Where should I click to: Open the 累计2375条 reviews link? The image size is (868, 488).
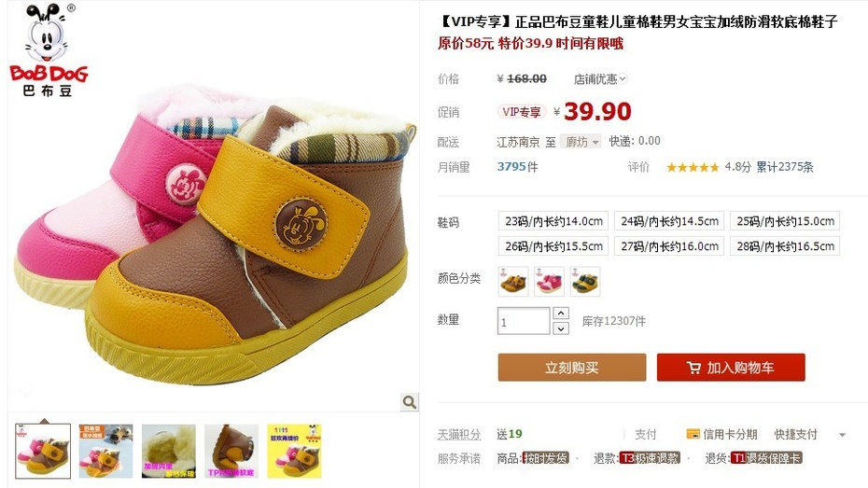(x=784, y=167)
